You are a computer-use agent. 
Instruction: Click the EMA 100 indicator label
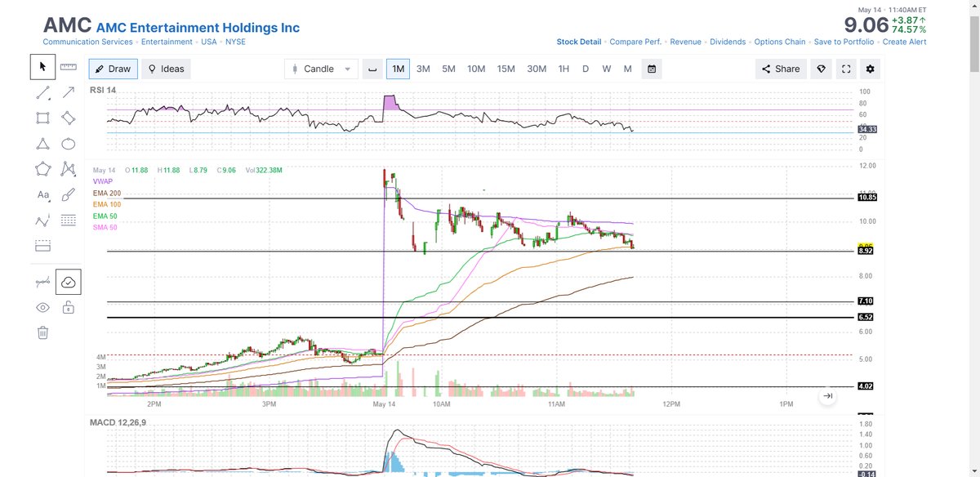[x=106, y=204]
